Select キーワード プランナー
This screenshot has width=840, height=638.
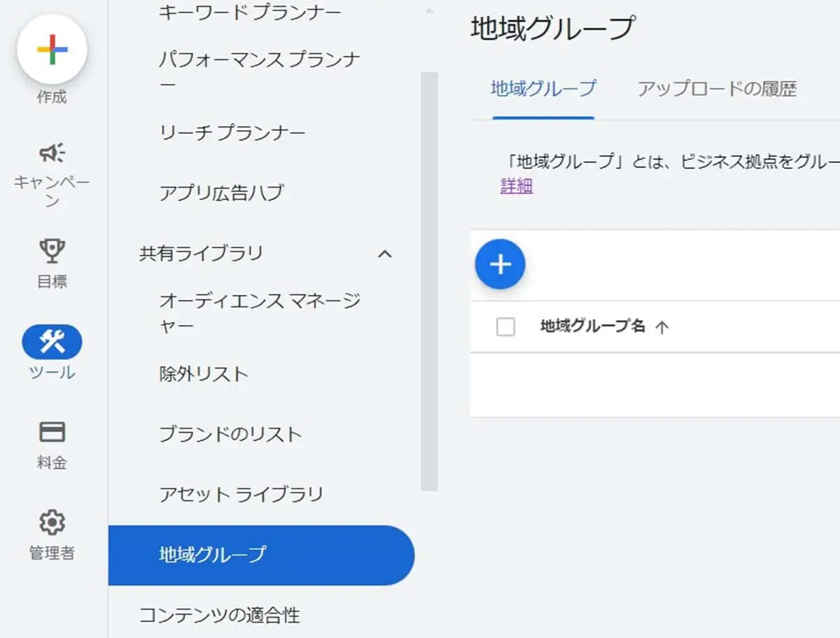[x=249, y=10]
